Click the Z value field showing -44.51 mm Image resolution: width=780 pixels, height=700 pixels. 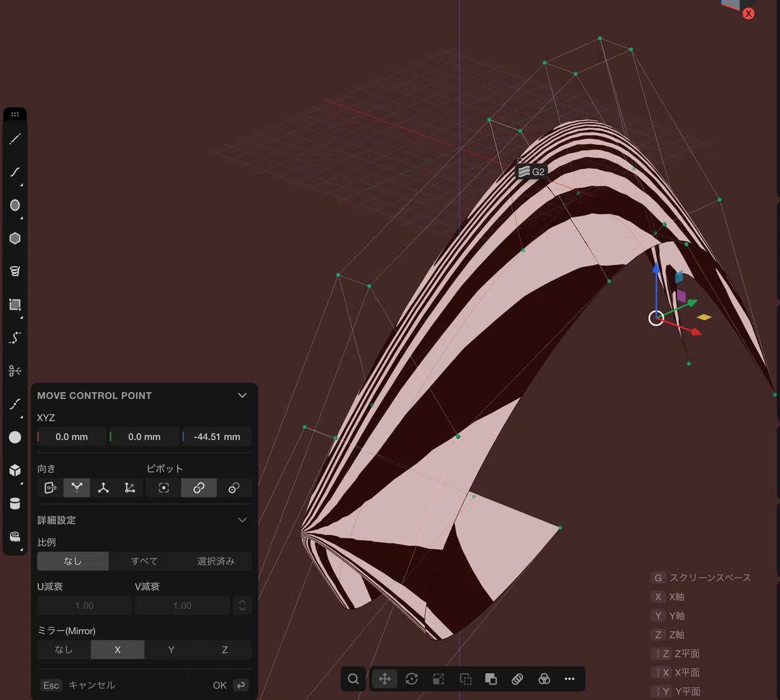(x=217, y=437)
